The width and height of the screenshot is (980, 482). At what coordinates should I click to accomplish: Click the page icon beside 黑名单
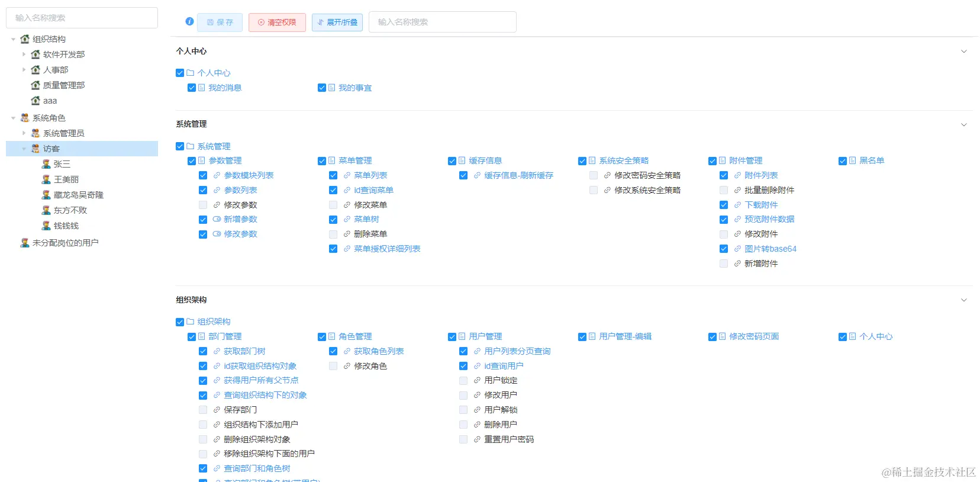pos(853,160)
